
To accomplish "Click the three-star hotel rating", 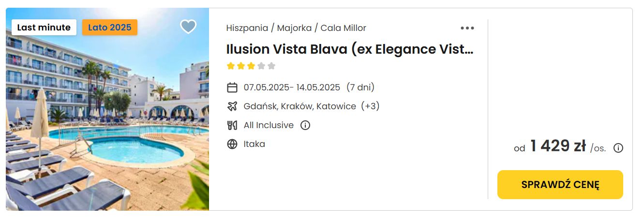I will pos(251,66).
